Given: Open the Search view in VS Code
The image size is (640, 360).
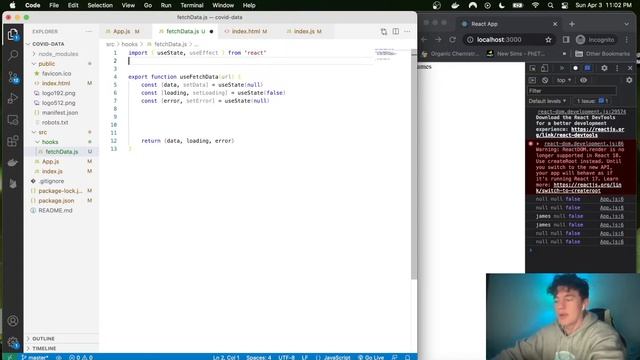Looking at the screenshot, I should pyautogui.click(x=13, y=55).
